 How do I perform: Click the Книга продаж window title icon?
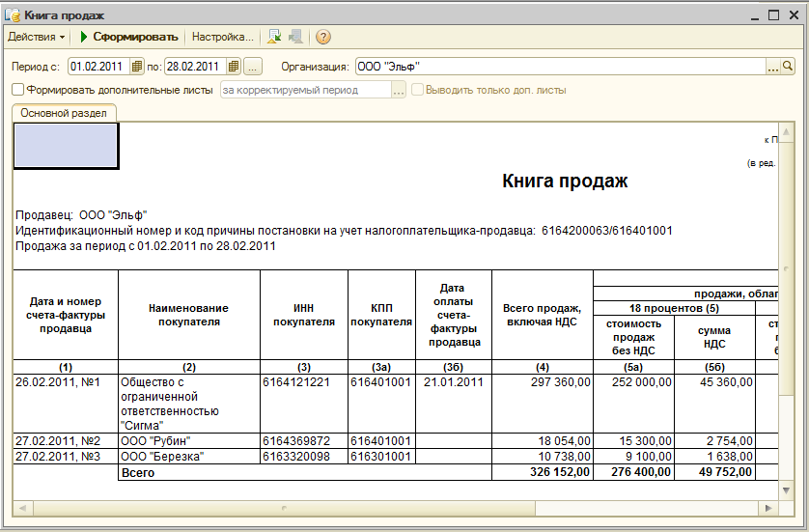tap(13, 14)
